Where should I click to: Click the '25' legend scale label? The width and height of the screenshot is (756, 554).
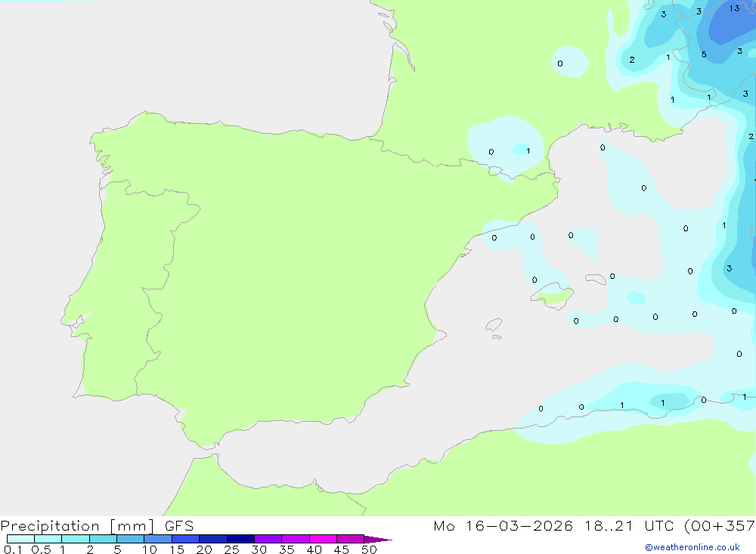click(232, 549)
